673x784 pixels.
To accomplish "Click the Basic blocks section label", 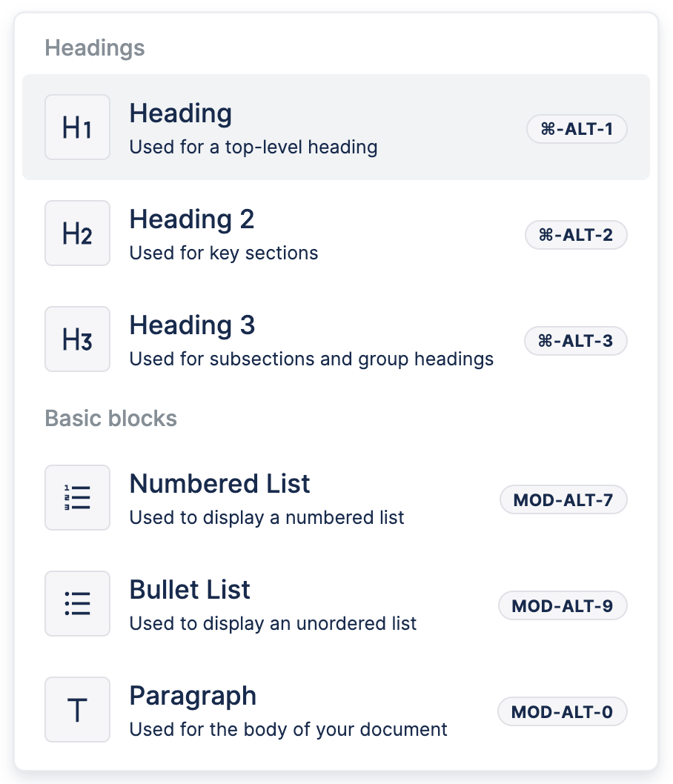I will pyautogui.click(x=111, y=418).
